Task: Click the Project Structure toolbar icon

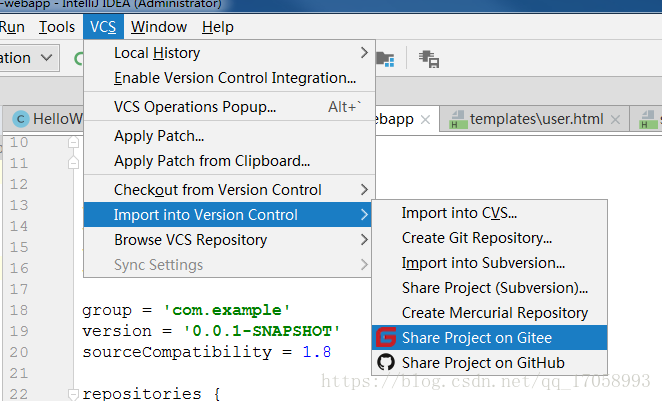Action: [385, 59]
